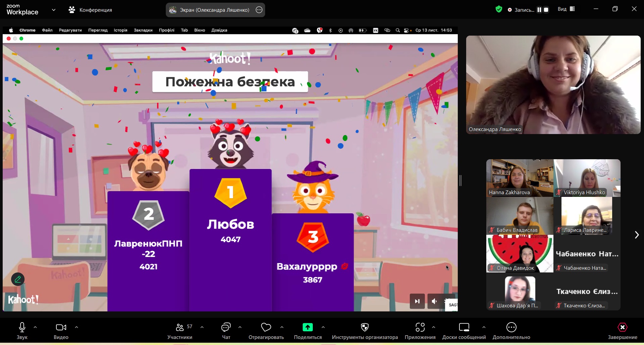Open the View layout menu
644x345 pixels.
(x=566, y=9)
